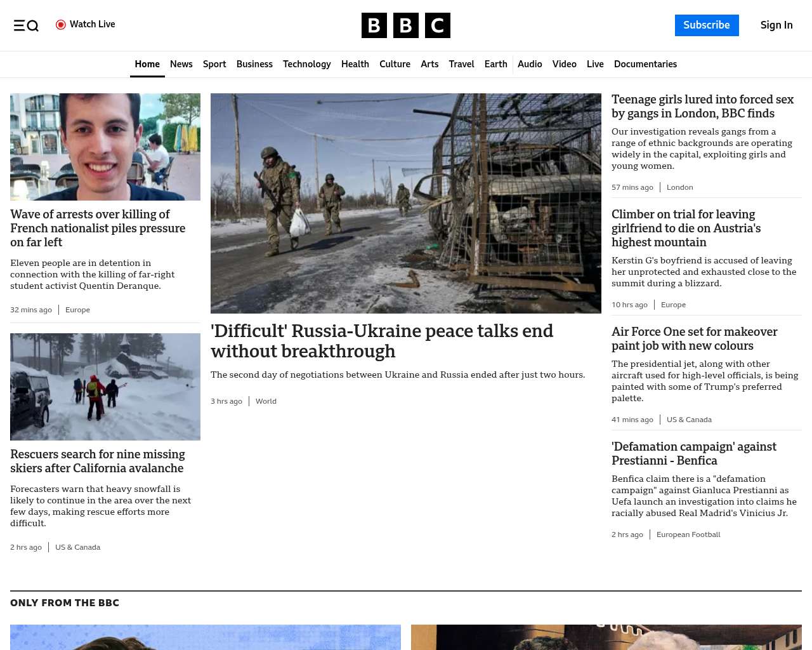Read 'Difficult' Russia-Ukraine peace talks headline
This screenshot has height=650, width=812.
click(x=381, y=341)
